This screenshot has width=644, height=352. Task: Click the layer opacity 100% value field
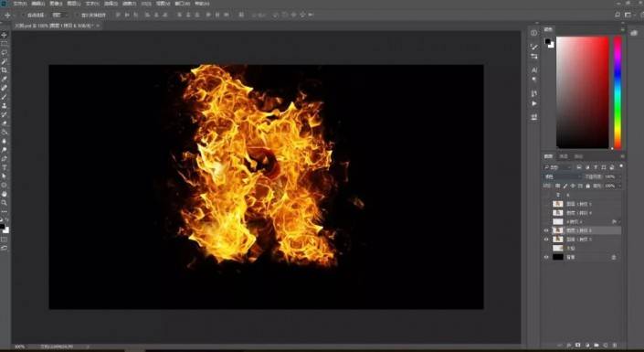pos(610,176)
